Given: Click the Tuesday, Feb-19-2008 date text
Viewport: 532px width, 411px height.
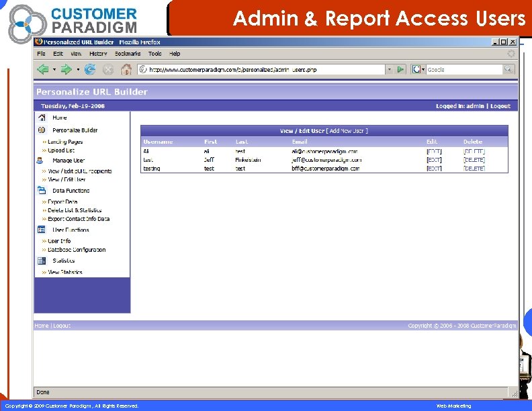Looking at the screenshot, I should [x=73, y=106].
